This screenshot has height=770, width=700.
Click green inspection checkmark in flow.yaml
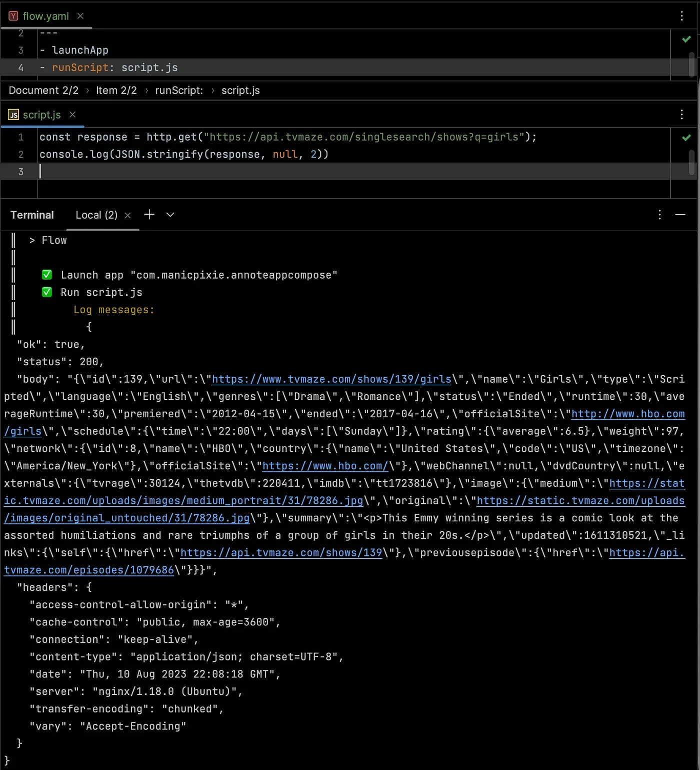tap(686, 39)
